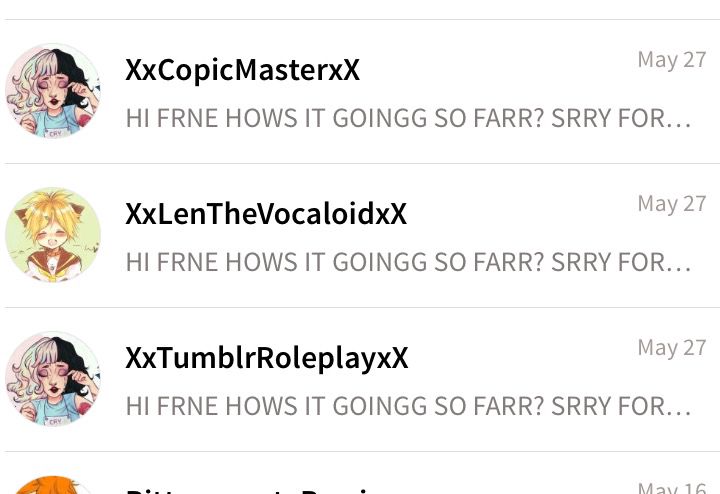The width and height of the screenshot is (720, 494).
Task: Tap "HI FRNE" at start of XxTumblrRoleplayxX's preview
Action: click(x=172, y=406)
